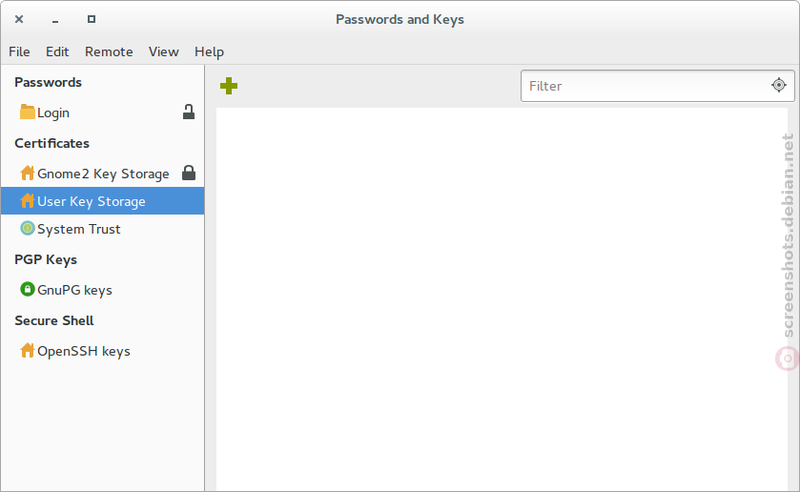Click the Login folder icon
The height and width of the screenshot is (492, 800).
coord(27,112)
